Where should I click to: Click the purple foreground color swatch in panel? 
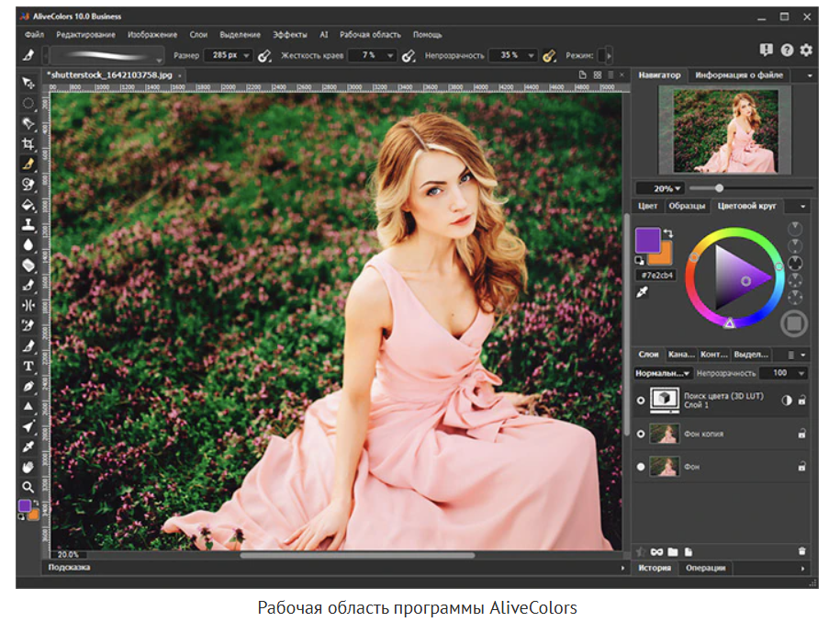(647, 240)
